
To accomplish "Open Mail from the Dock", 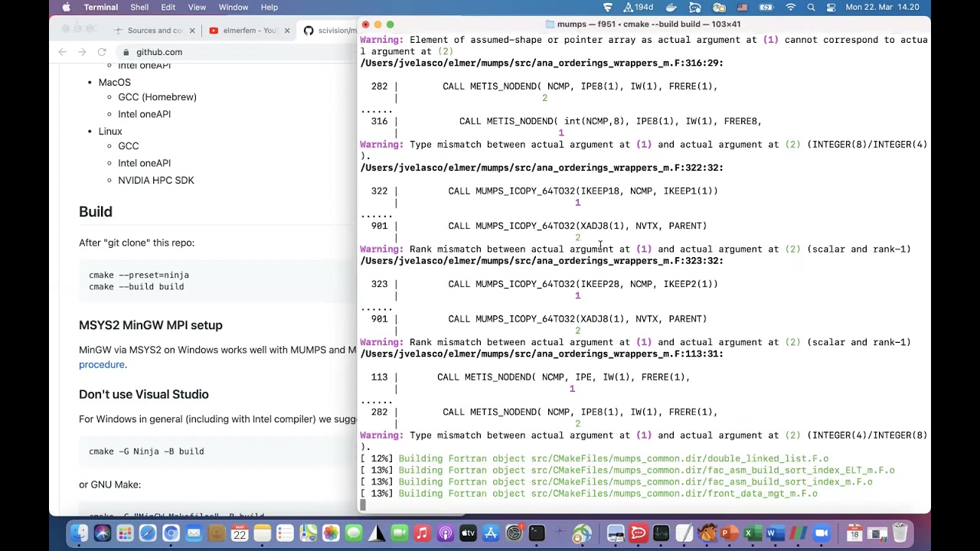I will coord(194,533).
